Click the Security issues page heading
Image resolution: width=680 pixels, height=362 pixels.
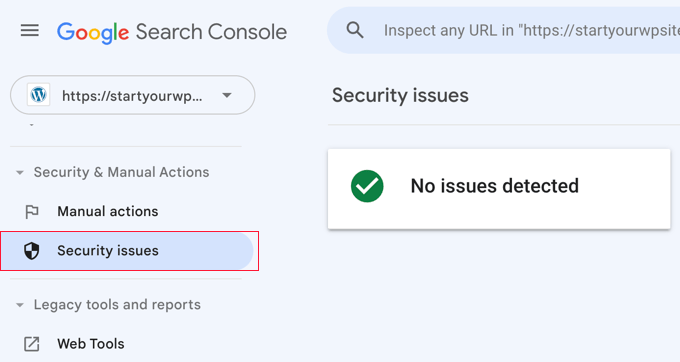click(400, 95)
